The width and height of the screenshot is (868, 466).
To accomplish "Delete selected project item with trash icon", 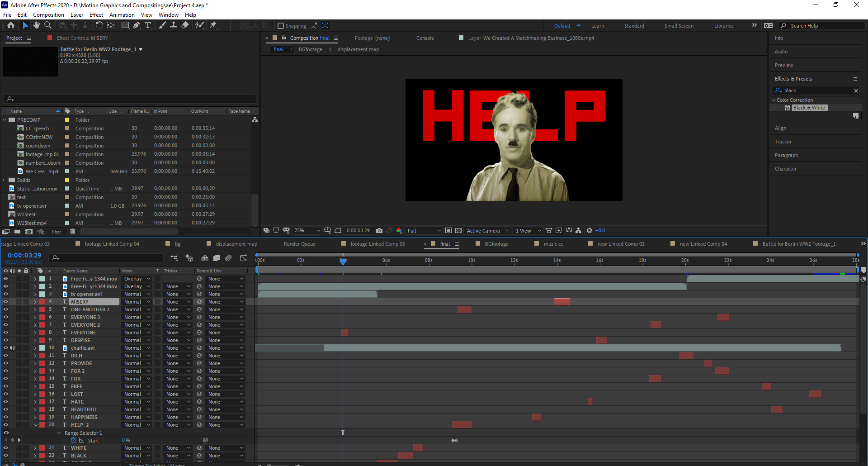I will click(72, 232).
